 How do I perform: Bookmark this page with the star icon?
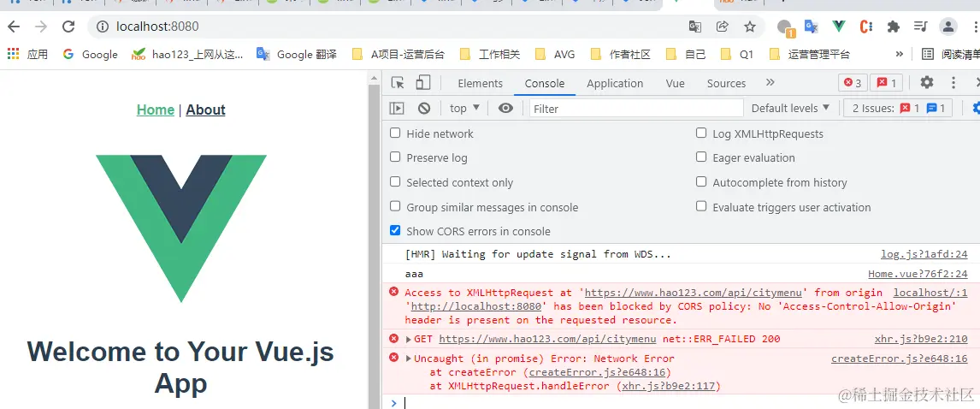(750, 27)
